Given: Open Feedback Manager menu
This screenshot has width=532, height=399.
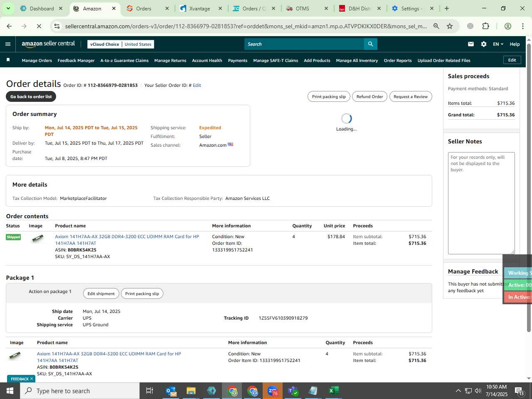Looking at the screenshot, I should pyautogui.click(x=76, y=61).
